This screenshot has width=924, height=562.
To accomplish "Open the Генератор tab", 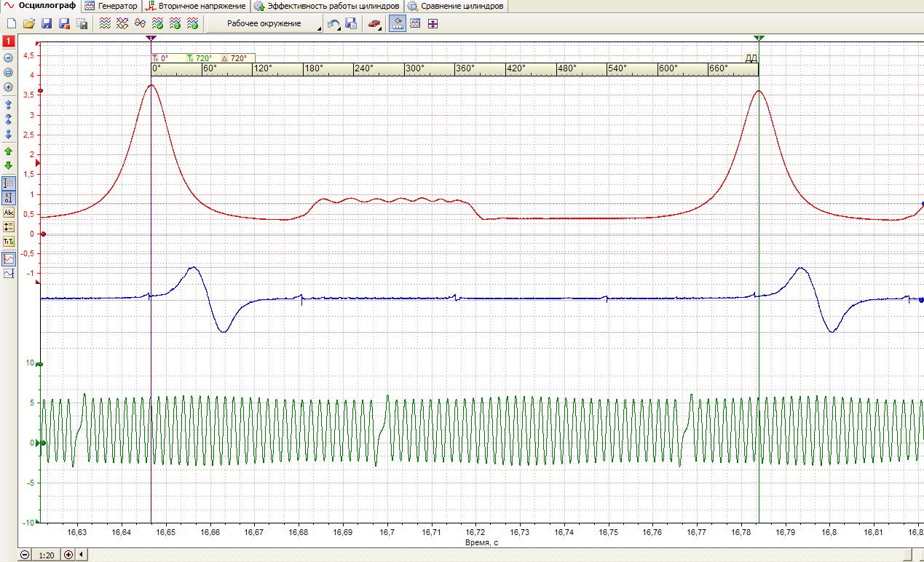I will tap(111, 6).
